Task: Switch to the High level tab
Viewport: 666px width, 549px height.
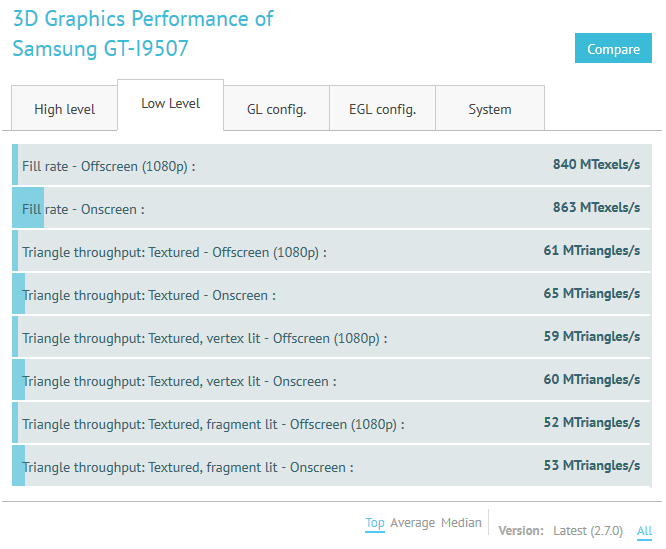Action: click(x=64, y=109)
